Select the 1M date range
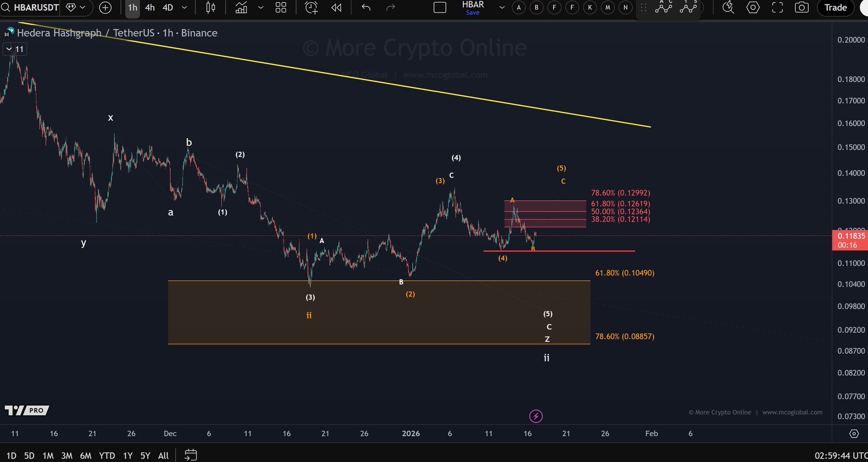Screen dimensions: 868x462 (48, 456)
